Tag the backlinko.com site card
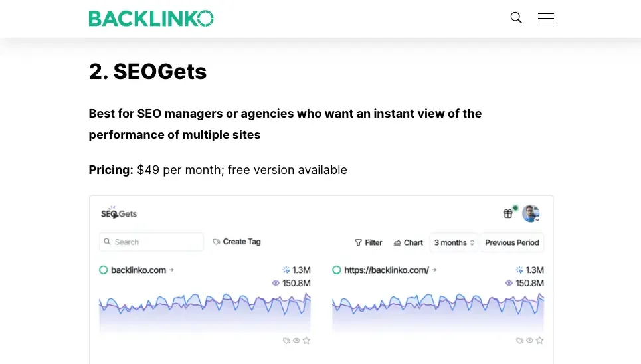 (x=287, y=341)
